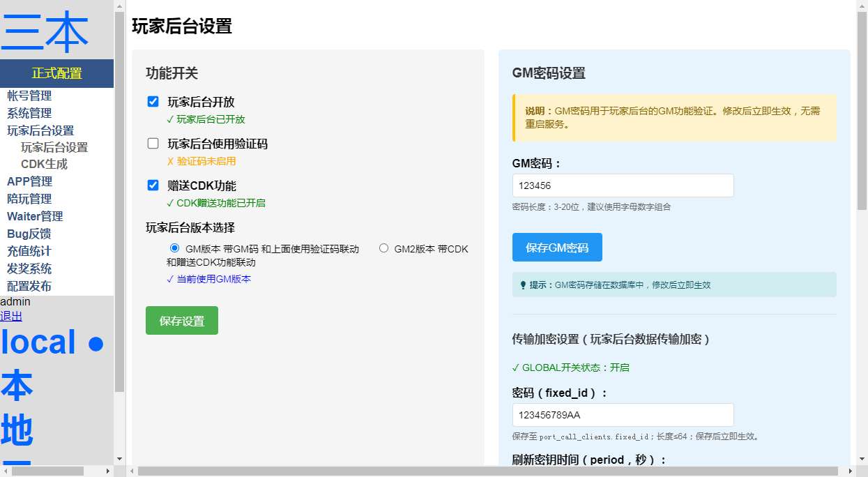Viewport: 868px width, 477px height.
Task: Open 系统管理 in the sidebar
Action: point(29,113)
